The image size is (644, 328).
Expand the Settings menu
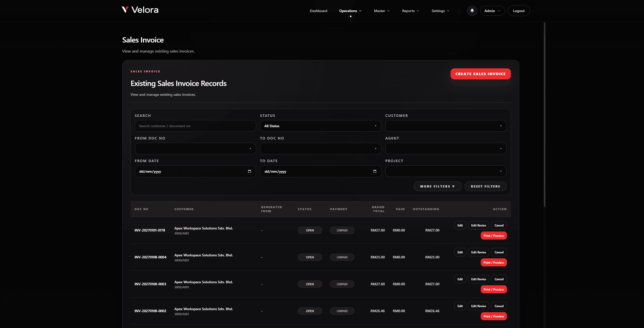point(440,11)
